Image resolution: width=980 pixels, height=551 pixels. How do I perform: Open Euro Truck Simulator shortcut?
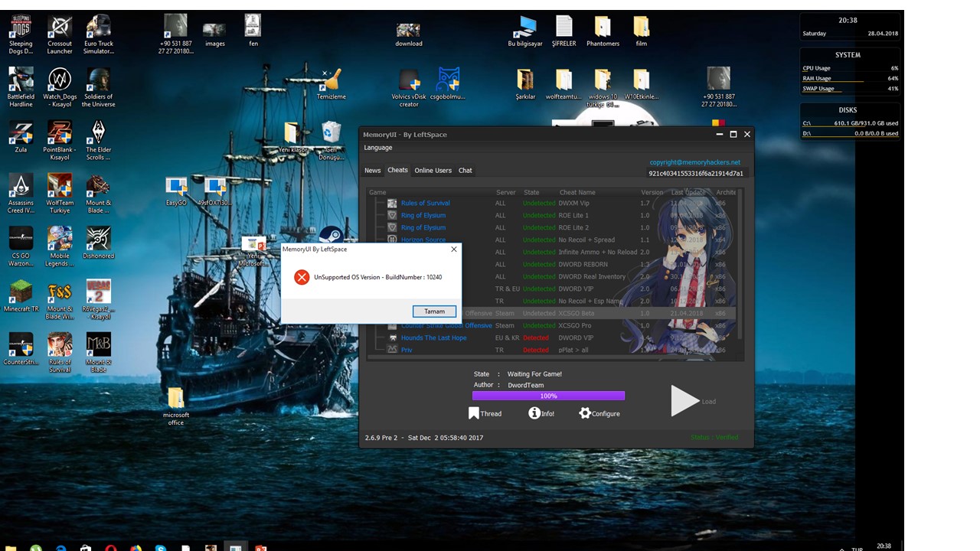pyautogui.click(x=99, y=34)
